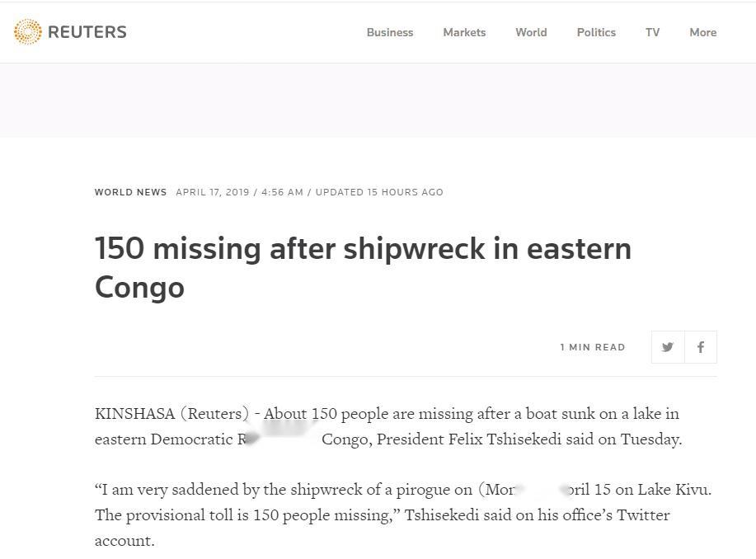Share the article on Twitter
Image resolution: width=756 pixels, height=559 pixels.
[x=668, y=347]
